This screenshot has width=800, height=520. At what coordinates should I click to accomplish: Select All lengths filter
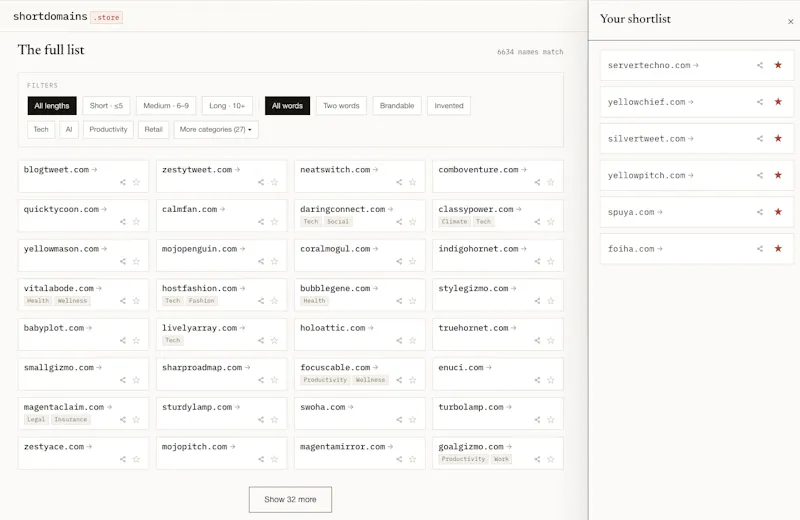(52, 106)
